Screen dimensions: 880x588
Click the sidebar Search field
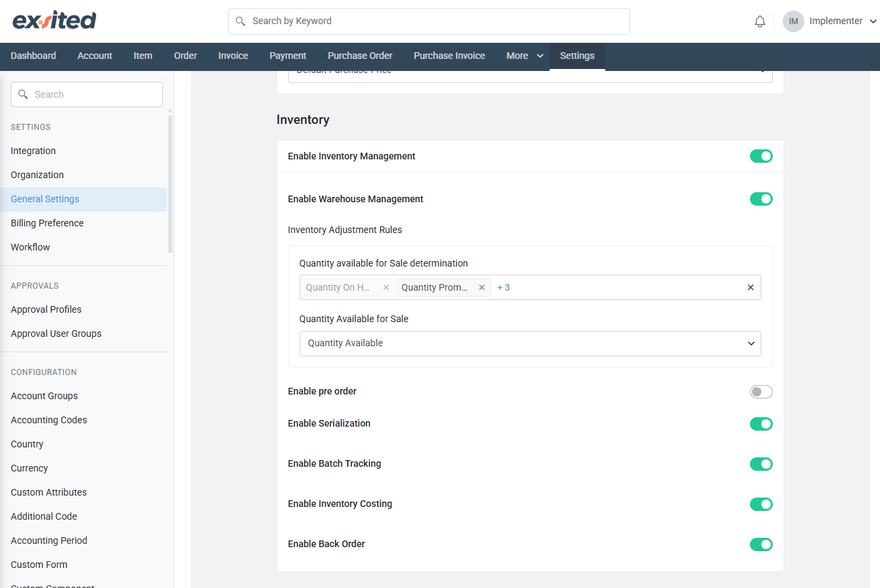point(86,94)
